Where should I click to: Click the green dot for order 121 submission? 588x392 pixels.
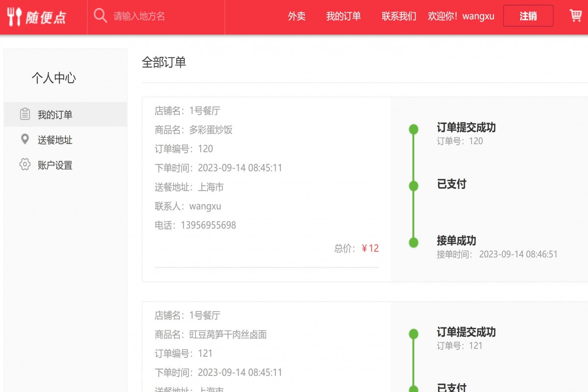coord(414,333)
